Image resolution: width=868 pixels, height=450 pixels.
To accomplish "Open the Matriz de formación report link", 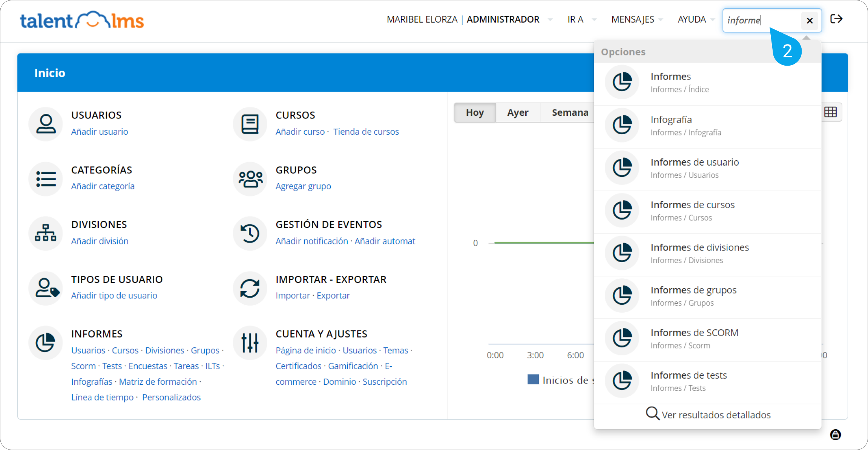I will [158, 382].
